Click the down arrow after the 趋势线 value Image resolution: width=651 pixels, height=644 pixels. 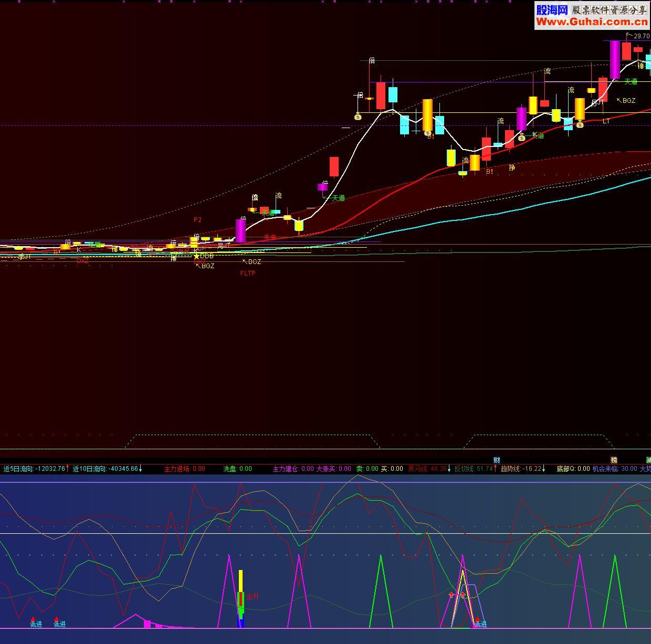click(543, 469)
